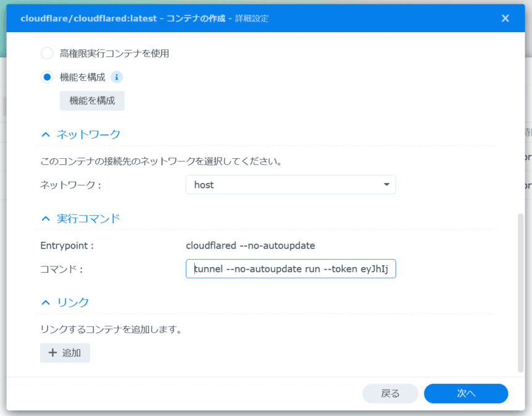The height and width of the screenshot is (416, 532).
Task: Click the collapse chevron beside リンク
Action: click(45, 302)
